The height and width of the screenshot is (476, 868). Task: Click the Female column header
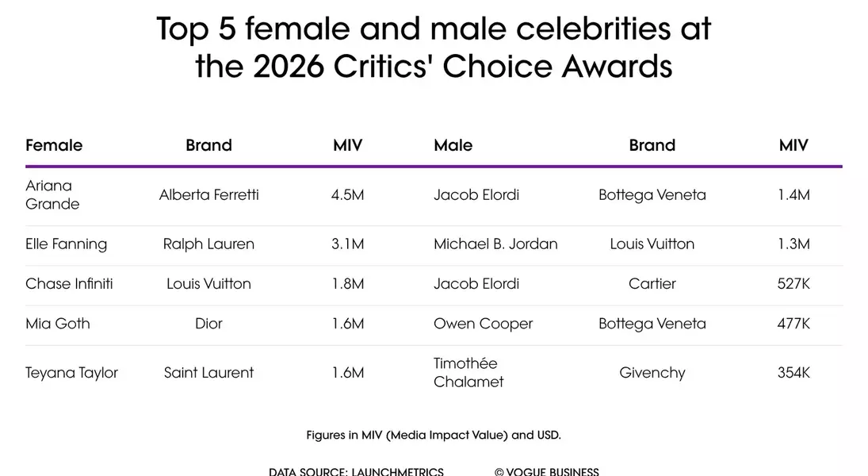pos(54,145)
